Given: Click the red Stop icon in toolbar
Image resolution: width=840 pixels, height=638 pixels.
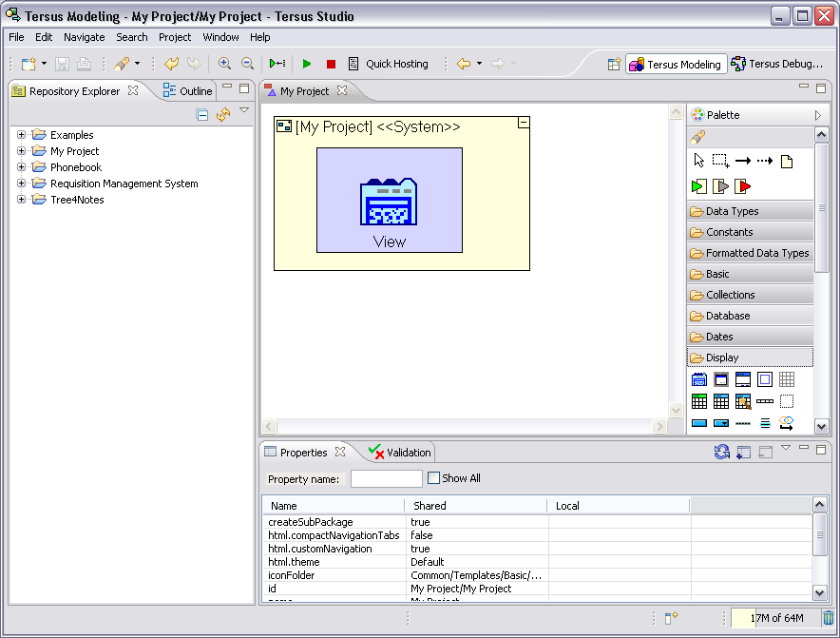Looking at the screenshot, I should (331, 64).
